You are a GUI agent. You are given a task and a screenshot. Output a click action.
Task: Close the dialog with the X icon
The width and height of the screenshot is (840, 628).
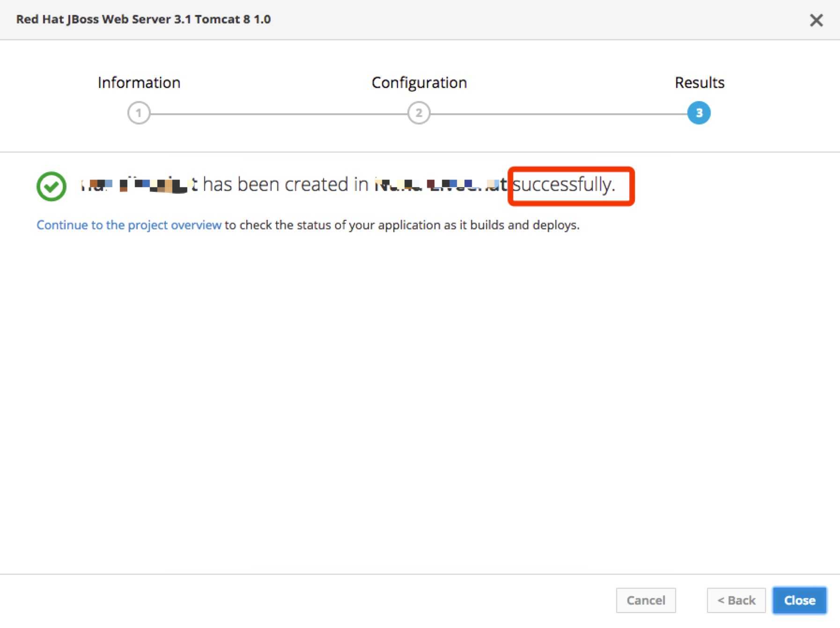coord(816,20)
